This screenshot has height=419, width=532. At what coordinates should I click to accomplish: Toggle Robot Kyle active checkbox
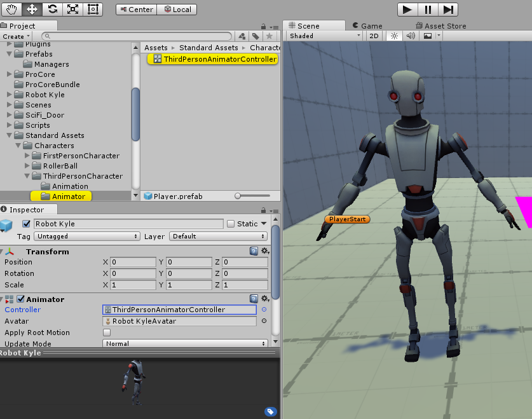point(27,224)
